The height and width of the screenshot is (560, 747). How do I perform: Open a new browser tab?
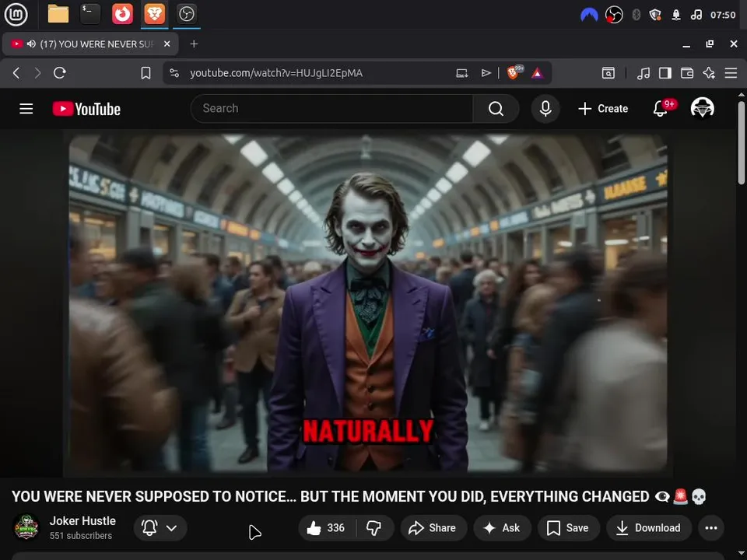tap(194, 44)
